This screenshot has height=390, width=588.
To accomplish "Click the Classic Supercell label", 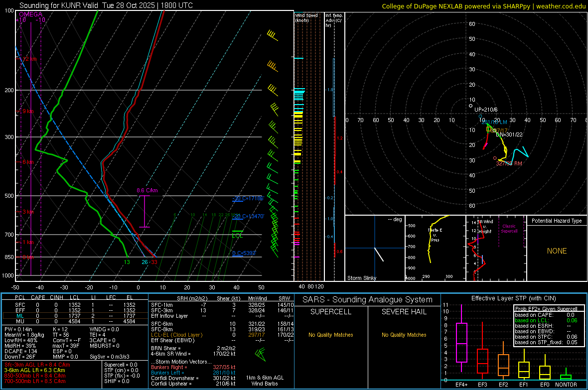I will (x=509, y=229).
